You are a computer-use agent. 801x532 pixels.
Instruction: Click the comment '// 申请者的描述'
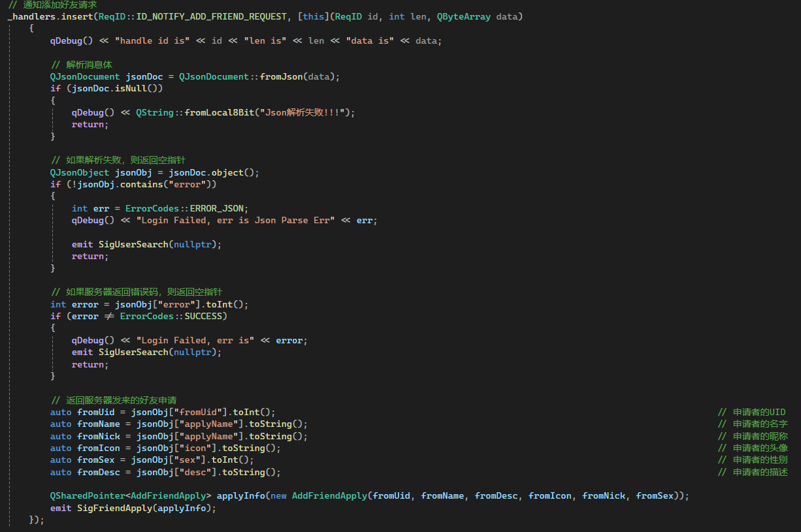pyautogui.click(x=753, y=472)
